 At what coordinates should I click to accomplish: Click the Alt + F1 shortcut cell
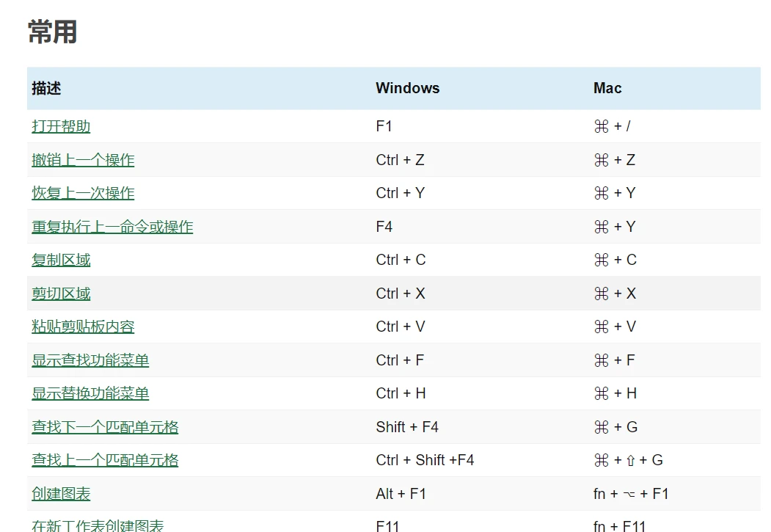401,494
